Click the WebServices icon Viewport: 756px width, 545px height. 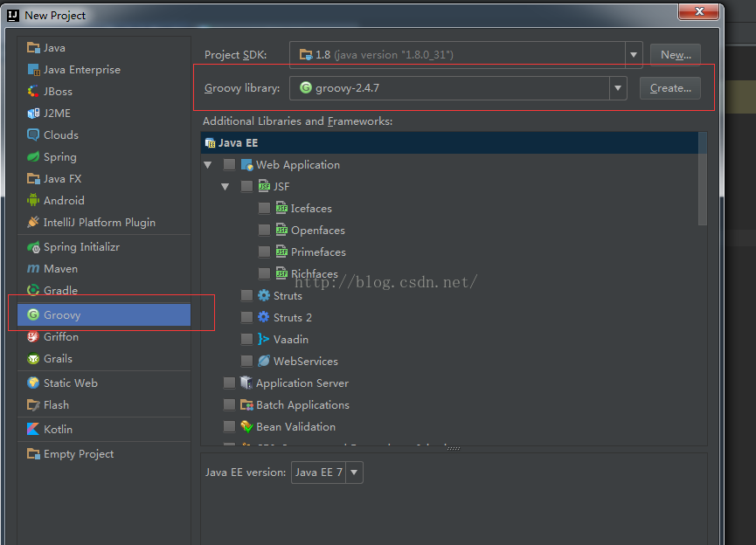264,361
